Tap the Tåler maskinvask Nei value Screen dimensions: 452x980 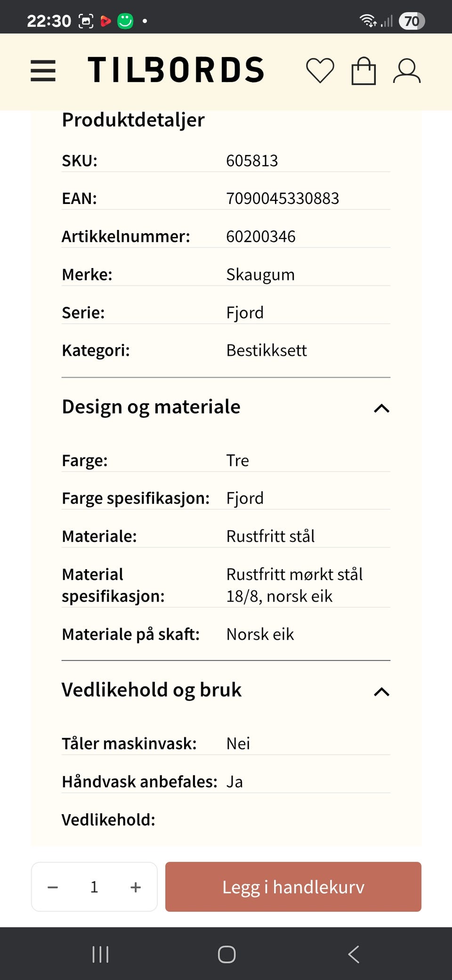pyautogui.click(x=238, y=743)
